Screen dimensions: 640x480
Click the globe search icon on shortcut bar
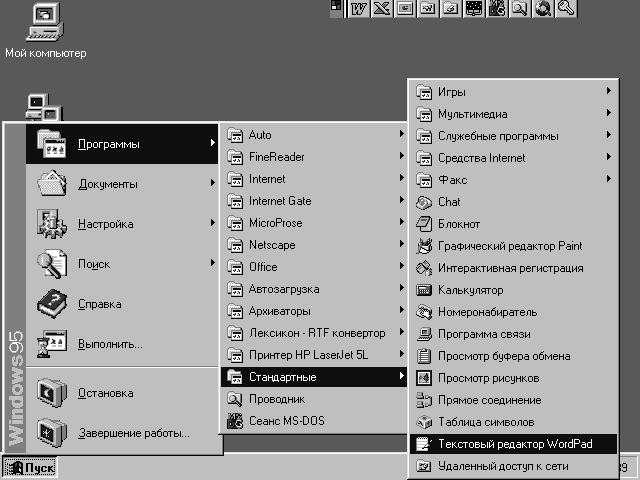(x=543, y=8)
